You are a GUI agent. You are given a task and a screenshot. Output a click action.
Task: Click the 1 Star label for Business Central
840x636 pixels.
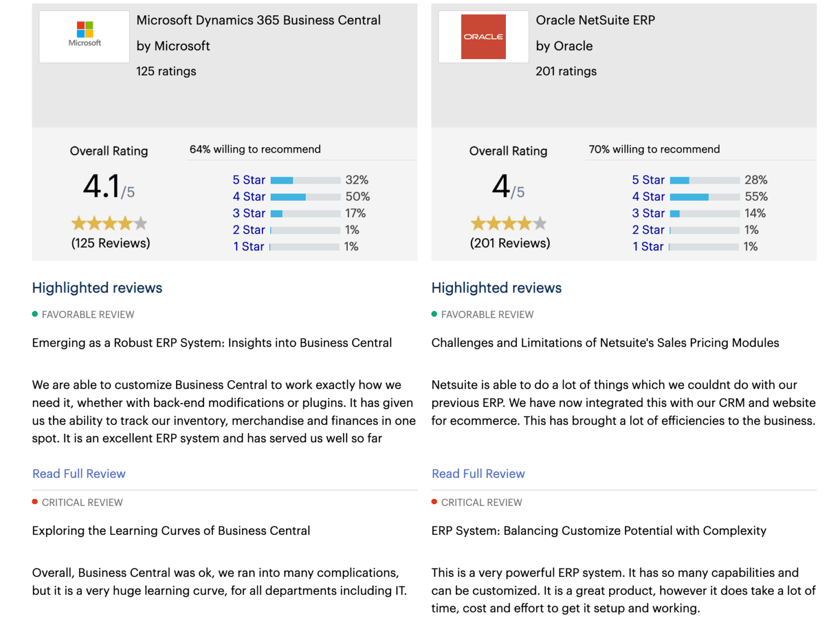tap(249, 247)
